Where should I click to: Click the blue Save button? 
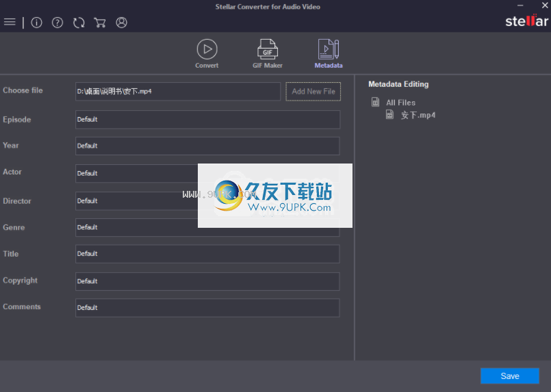coord(509,376)
